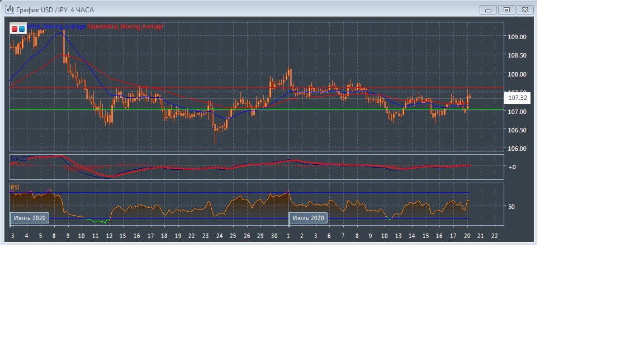This screenshot has height=362, width=644.
Task: Click the MACD indicator label
Action: pos(18,159)
